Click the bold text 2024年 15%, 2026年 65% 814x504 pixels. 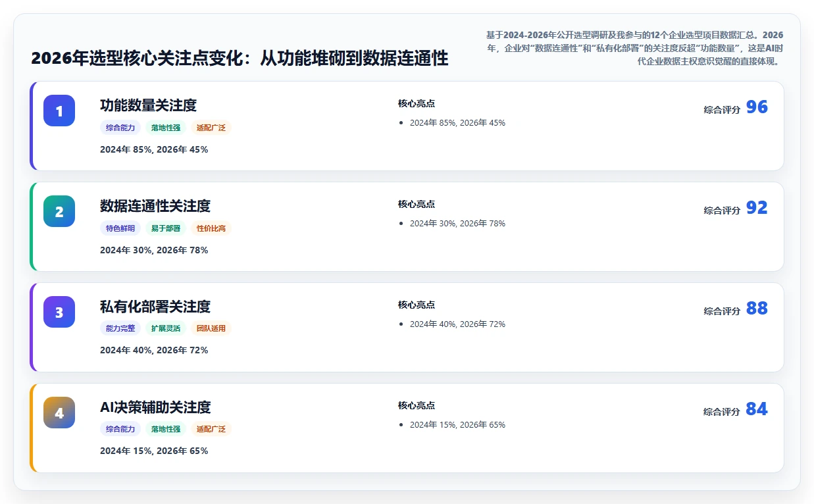click(x=154, y=451)
